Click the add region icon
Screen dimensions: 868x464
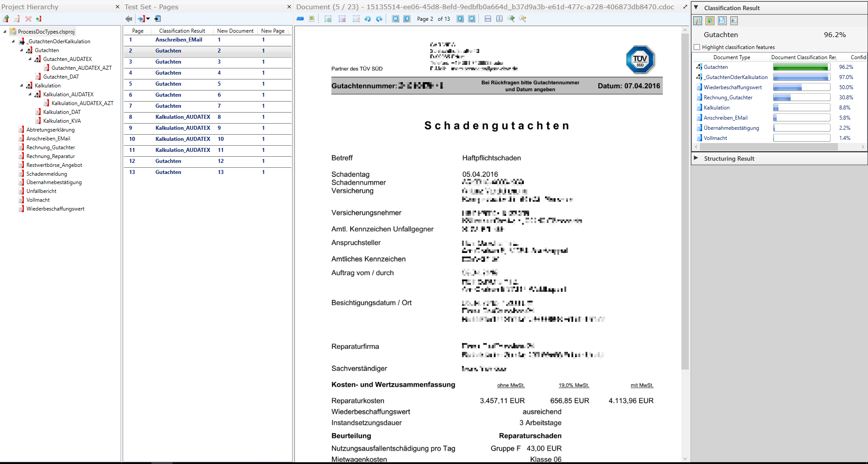328,19
